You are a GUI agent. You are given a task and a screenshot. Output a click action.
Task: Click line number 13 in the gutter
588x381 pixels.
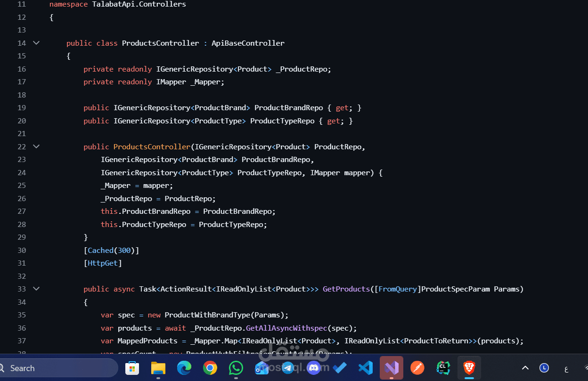21,30
